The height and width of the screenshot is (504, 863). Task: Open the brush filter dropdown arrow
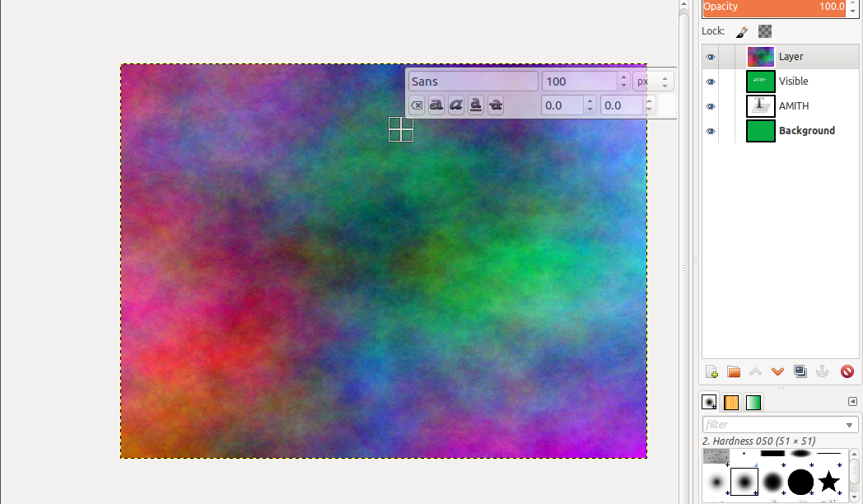tap(849, 425)
